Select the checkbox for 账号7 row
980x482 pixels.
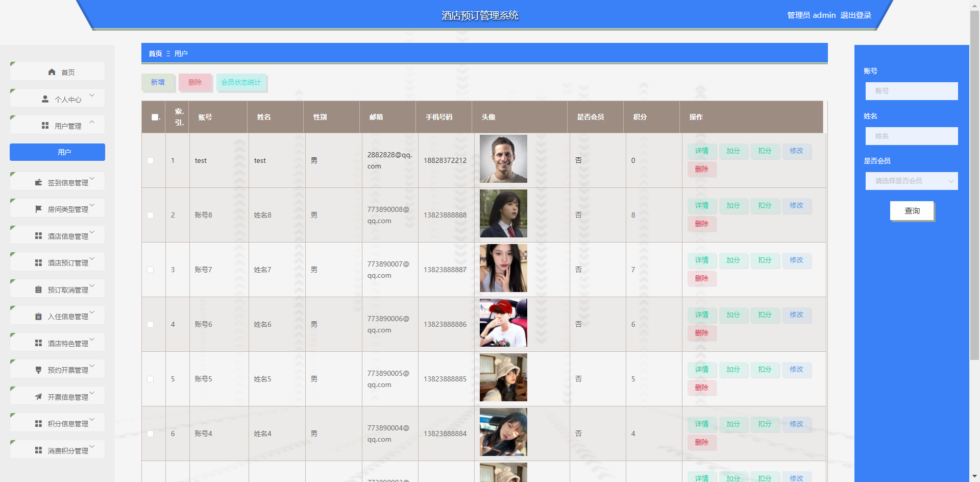[150, 270]
